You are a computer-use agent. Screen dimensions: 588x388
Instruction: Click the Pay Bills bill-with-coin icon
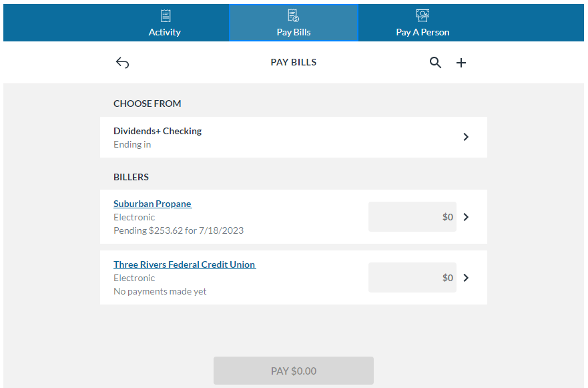[x=294, y=15]
